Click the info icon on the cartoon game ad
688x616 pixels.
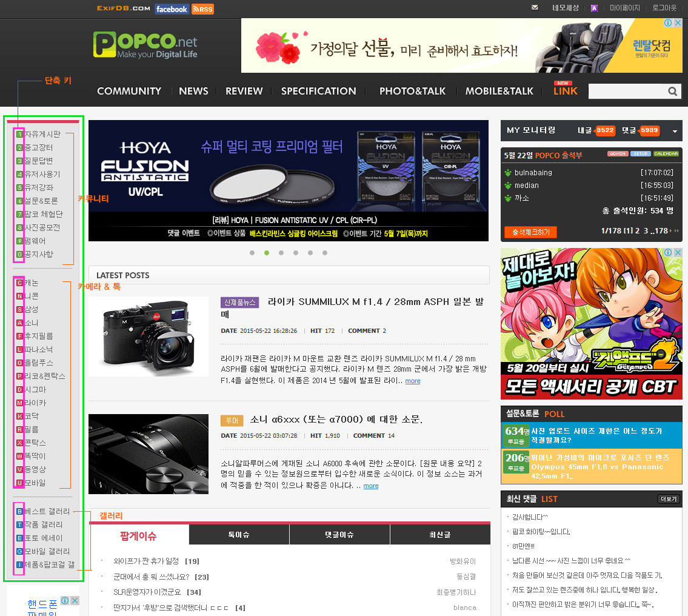pos(668,252)
